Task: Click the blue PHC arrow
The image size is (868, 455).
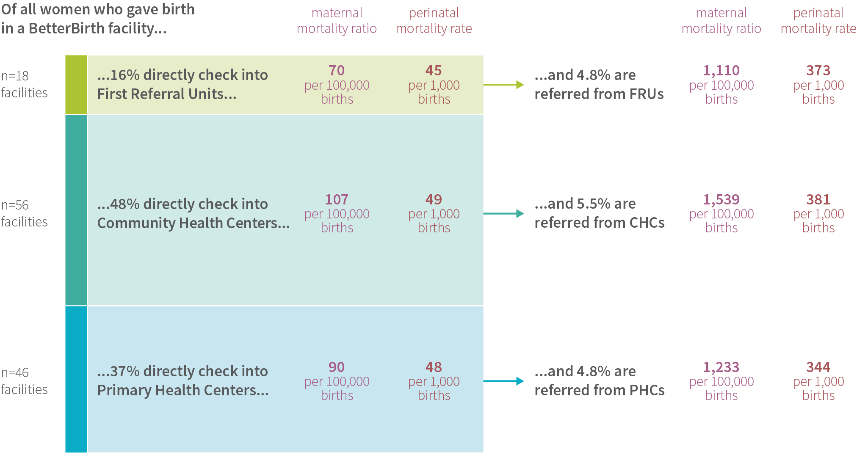Action: click(503, 381)
